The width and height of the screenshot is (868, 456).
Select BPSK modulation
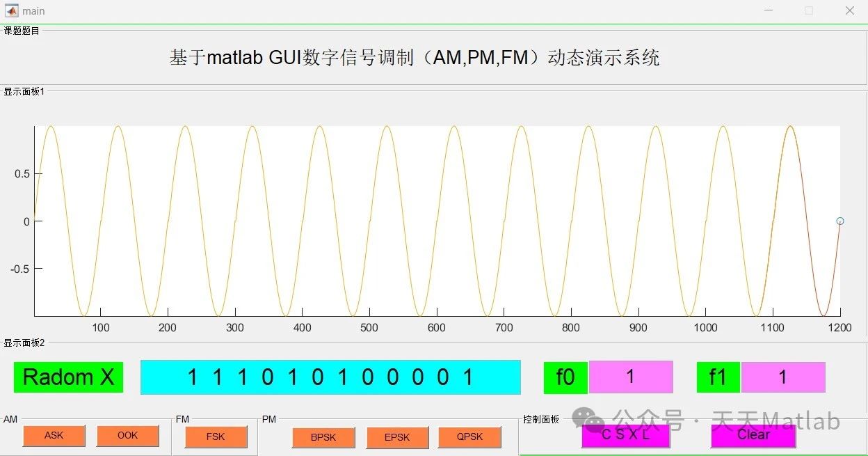323,438
